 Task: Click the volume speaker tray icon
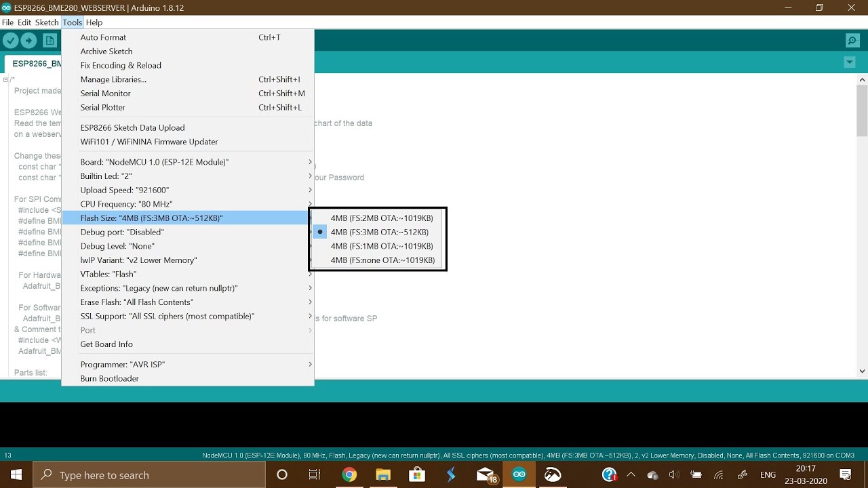674,475
